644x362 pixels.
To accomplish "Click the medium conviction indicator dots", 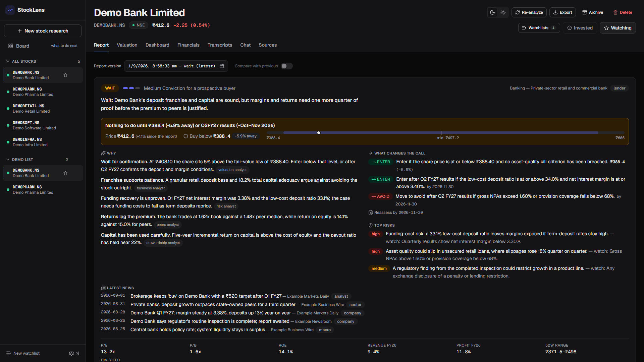I will [131, 88].
